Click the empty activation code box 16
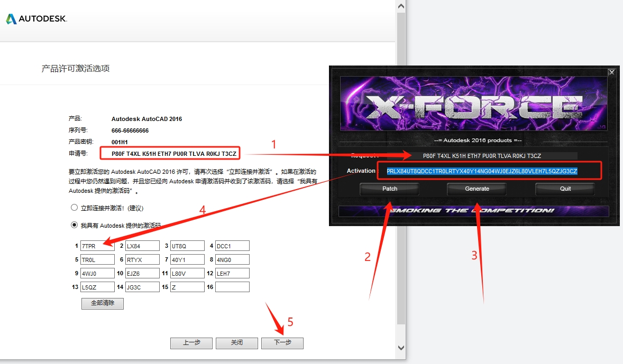This screenshot has height=364, width=623. tap(232, 287)
